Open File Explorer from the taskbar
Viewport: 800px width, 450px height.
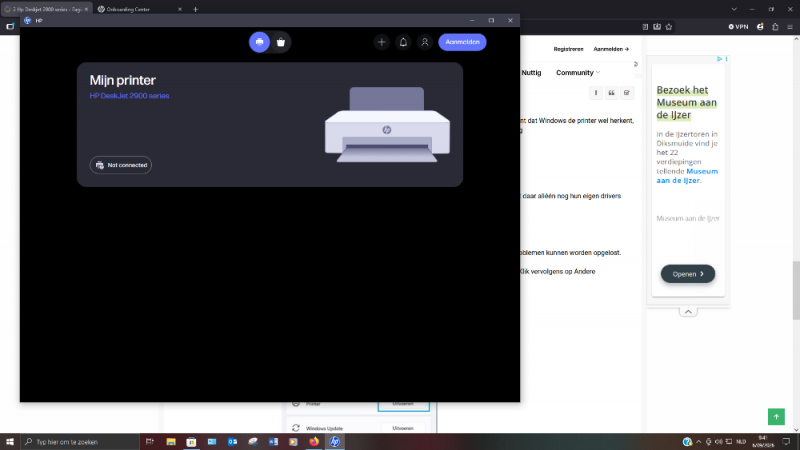[171, 442]
